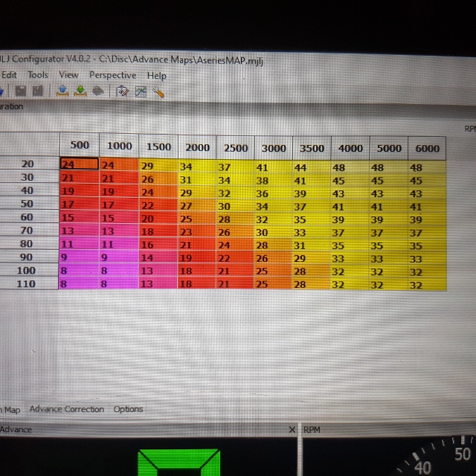
Task: Open the View menu
Action: click(68, 74)
